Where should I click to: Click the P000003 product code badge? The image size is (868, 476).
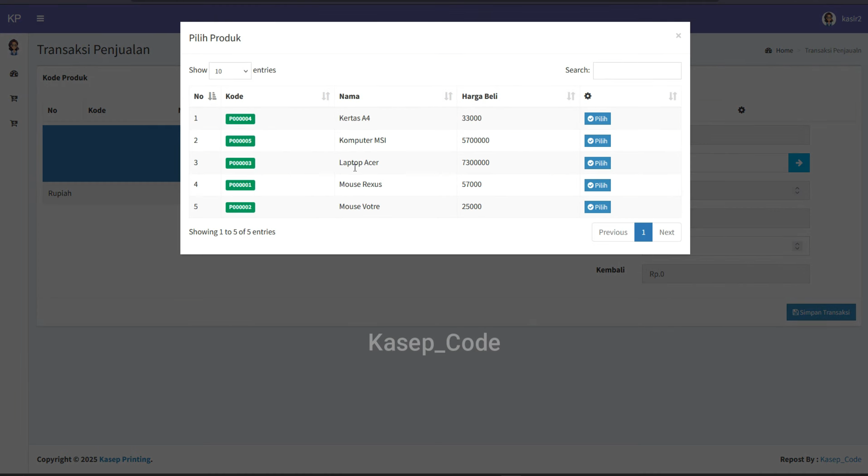pyautogui.click(x=240, y=163)
